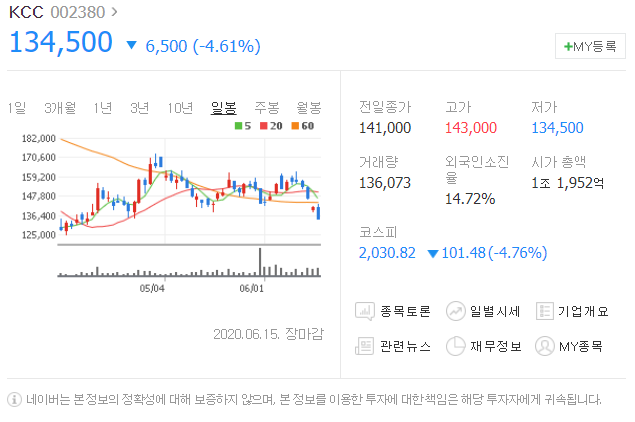This screenshot has height=422, width=635.
Task: Click the 외국인소진율 label
Action: coord(477,169)
